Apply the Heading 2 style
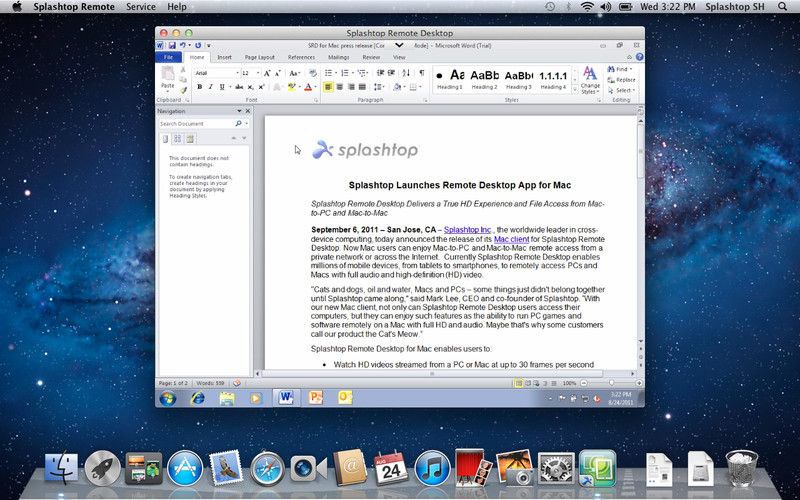 tap(484, 80)
